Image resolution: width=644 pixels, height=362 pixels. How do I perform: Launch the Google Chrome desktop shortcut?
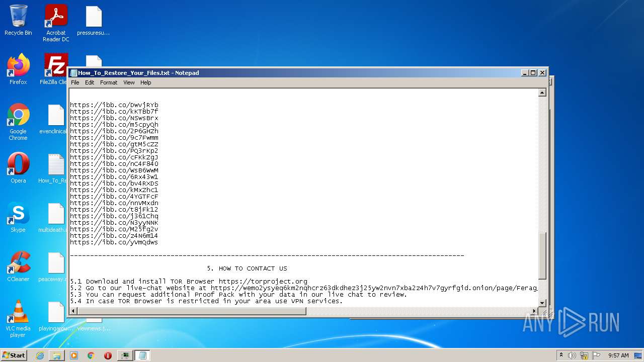tap(18, 122)
